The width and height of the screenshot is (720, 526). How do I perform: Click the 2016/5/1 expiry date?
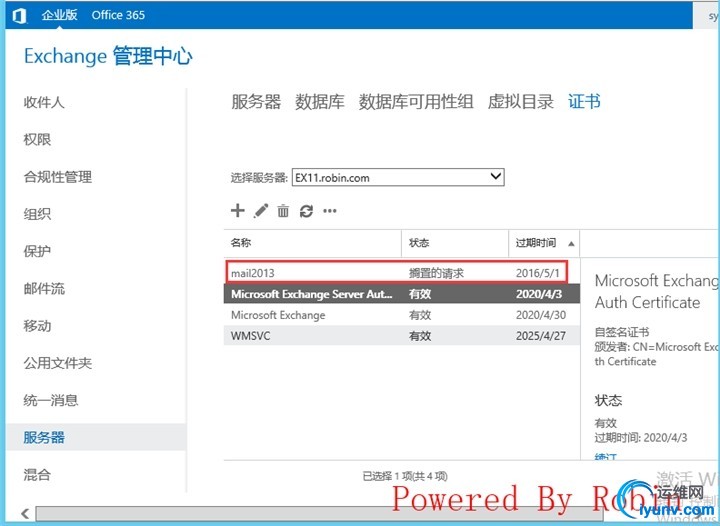[x=538, y=273]
